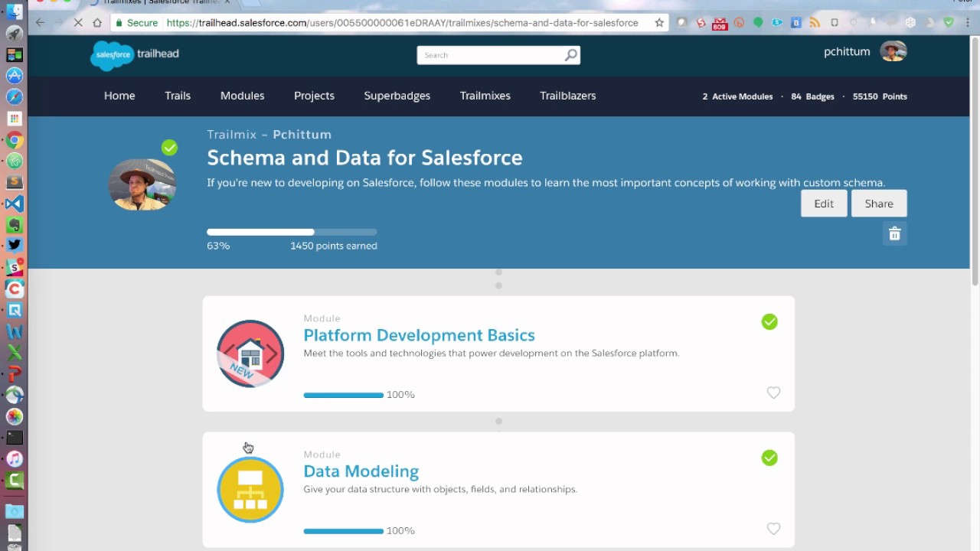980x551 pixels.
Task: Open Visual Studio Code from the dock
Action: 15,204
